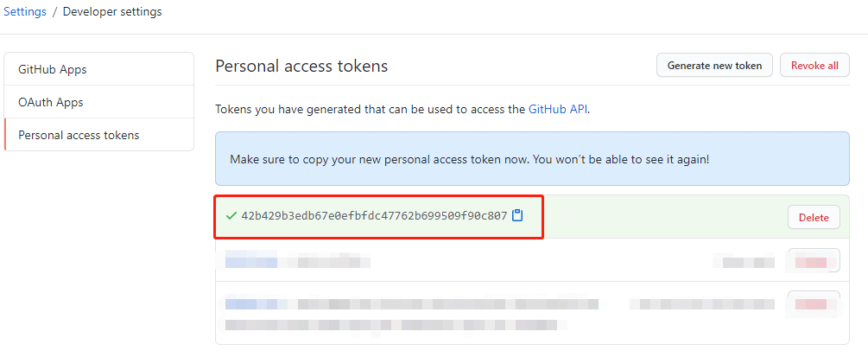The image size is (868, 357).
Task: Click the green checkmark beside the token
Action: [231, 215]
